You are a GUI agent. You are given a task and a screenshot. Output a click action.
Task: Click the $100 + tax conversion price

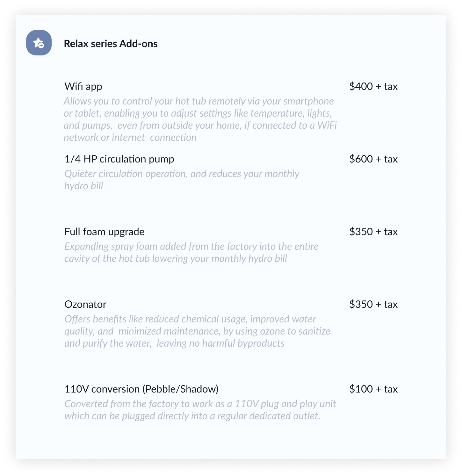(x=373, y=389)
